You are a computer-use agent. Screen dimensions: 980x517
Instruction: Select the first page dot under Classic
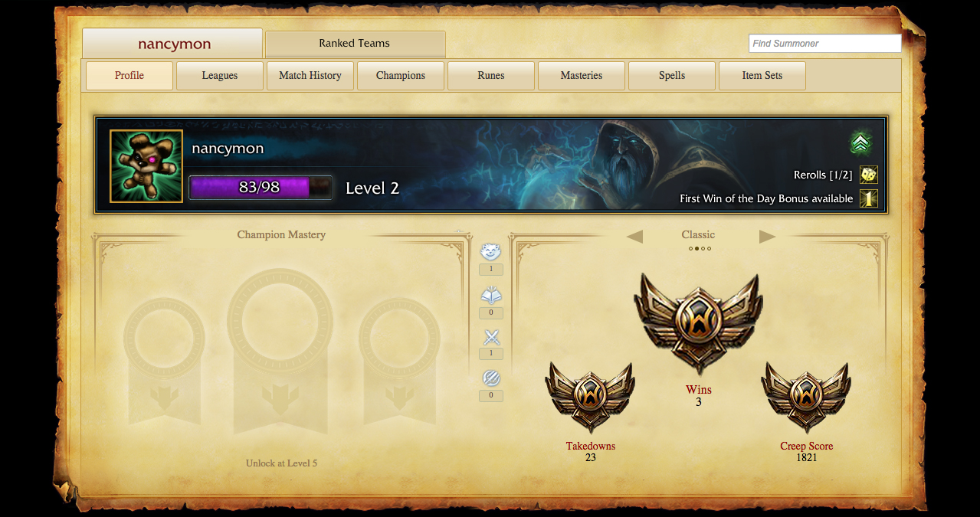pos(690,248)
